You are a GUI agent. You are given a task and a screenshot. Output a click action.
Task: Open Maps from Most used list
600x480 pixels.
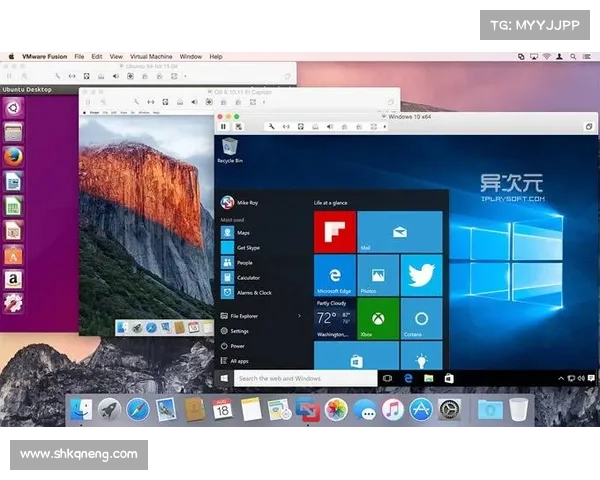pyautogui.click(x=236, y=233)
